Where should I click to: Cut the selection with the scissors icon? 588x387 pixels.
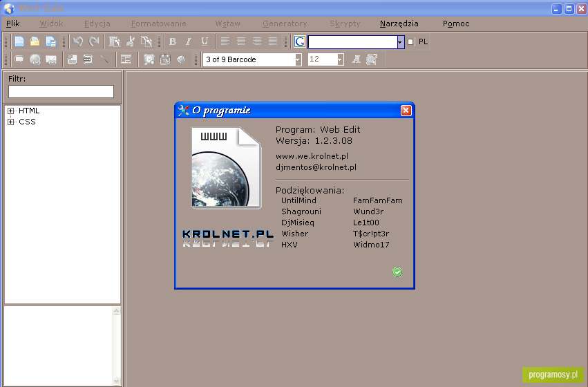tap(131, 41)
